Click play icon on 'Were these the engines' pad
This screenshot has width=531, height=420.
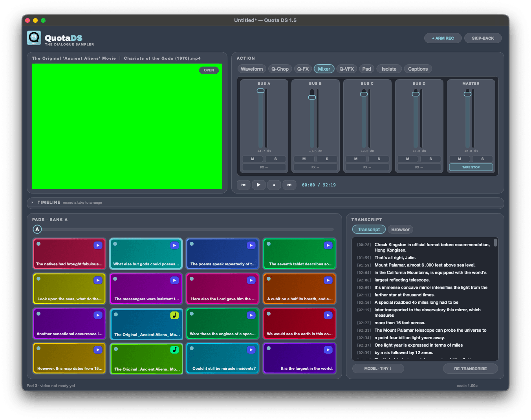(251, 315)
